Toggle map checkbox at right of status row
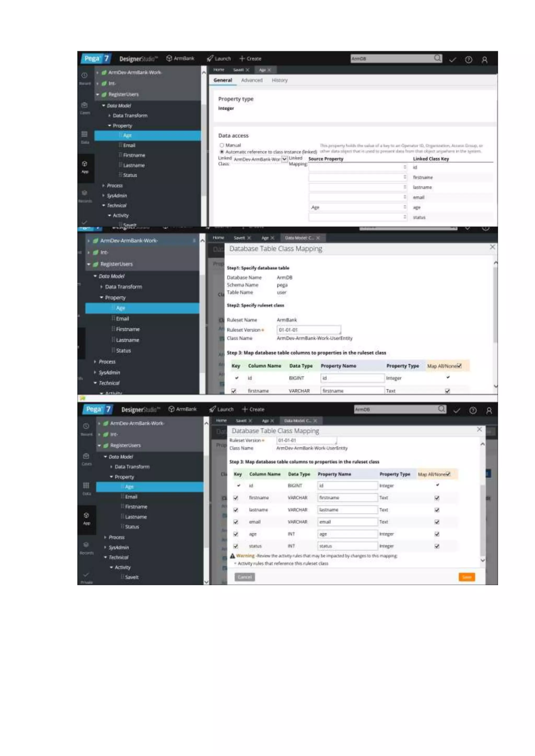Image resolution: width=535 pixels, height=756 pixels. click(x=437, y=546)
